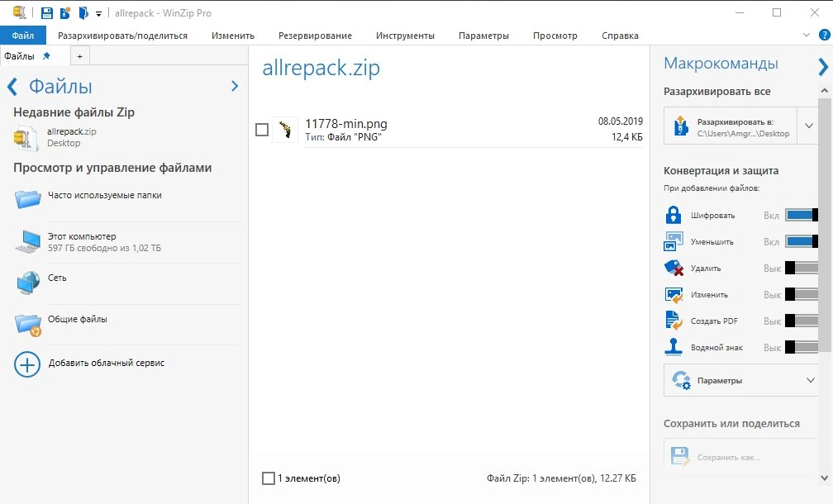Viewport: 833px width, 504px height.
Task: Click the allrepack.zip recent file icon
Action: pyautogui.click(x=25, y=138)
